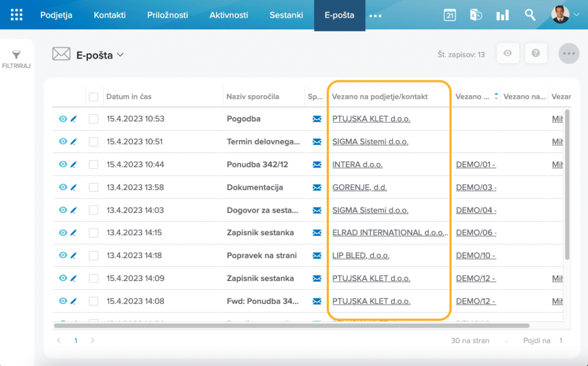Expand the E-pošta title dropdown chevron

tap(121, 54)
